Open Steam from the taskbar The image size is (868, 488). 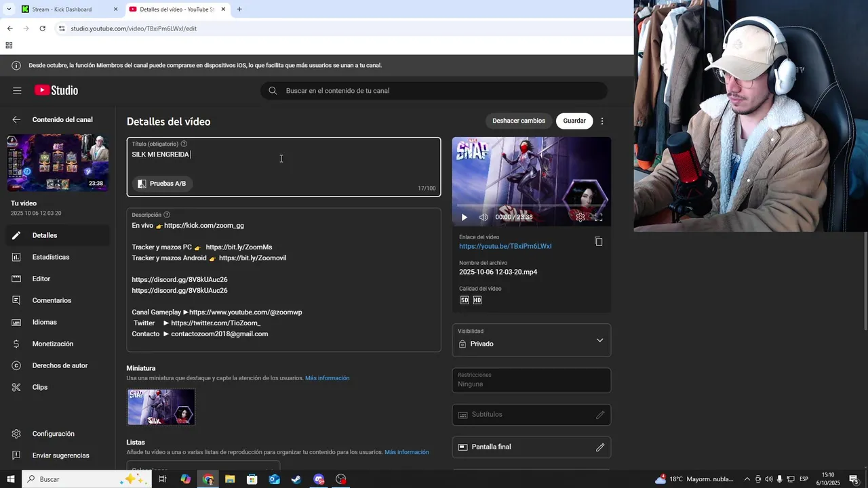coord(296,479)
